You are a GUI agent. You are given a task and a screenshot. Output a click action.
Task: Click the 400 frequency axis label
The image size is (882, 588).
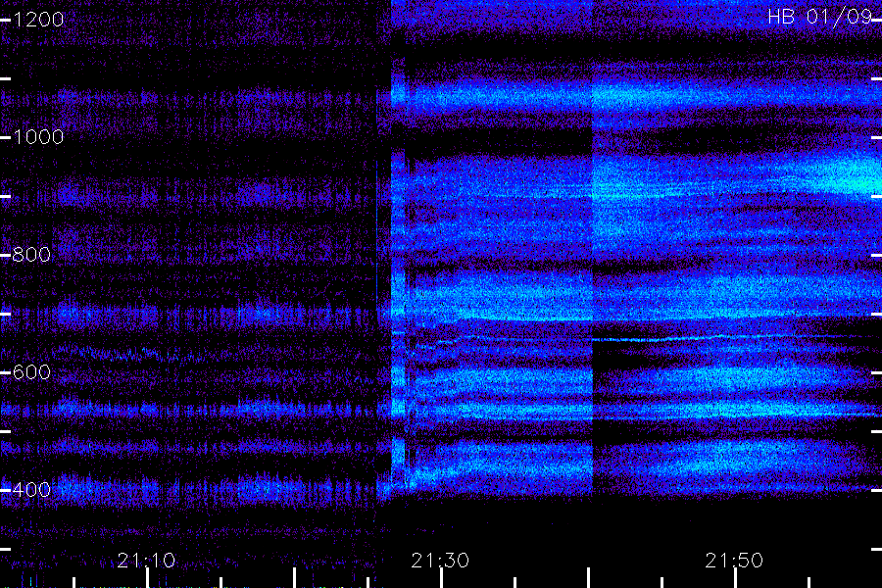31,490
